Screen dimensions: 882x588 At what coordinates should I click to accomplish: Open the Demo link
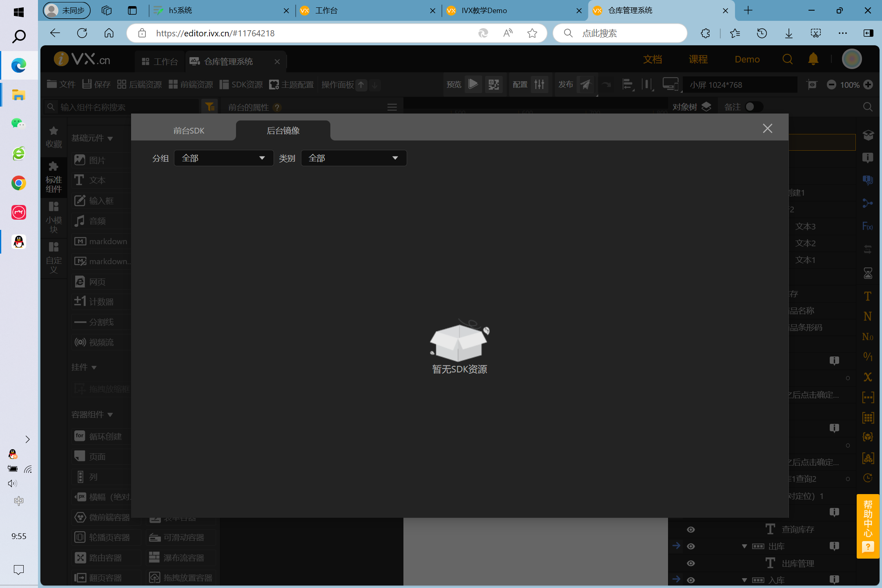coord(747,60)
